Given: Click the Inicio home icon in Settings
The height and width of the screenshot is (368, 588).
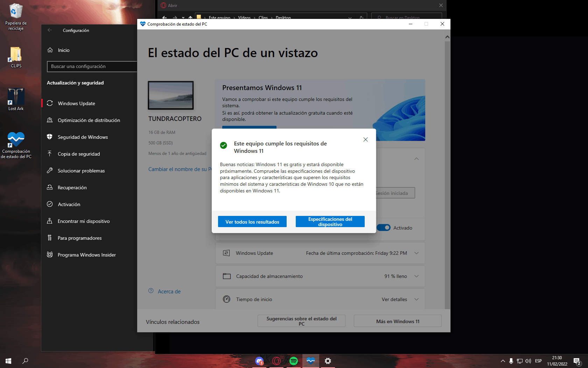Looking at the screenshot, I should (50, 50).
